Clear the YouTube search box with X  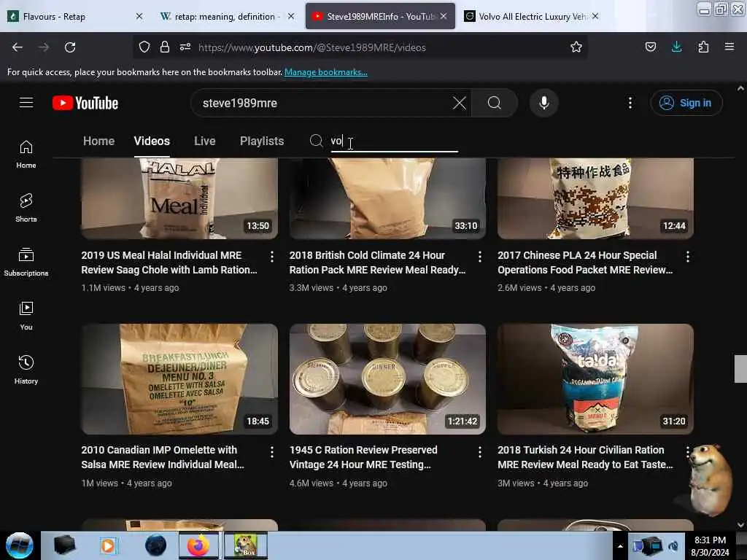click(x=460, y=103)
